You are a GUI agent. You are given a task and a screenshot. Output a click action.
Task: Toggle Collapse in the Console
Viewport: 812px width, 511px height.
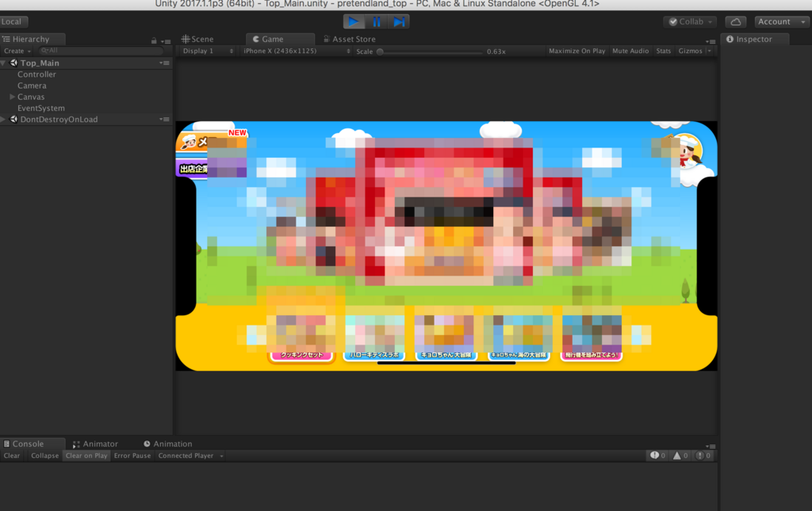(x=45, y=456)
